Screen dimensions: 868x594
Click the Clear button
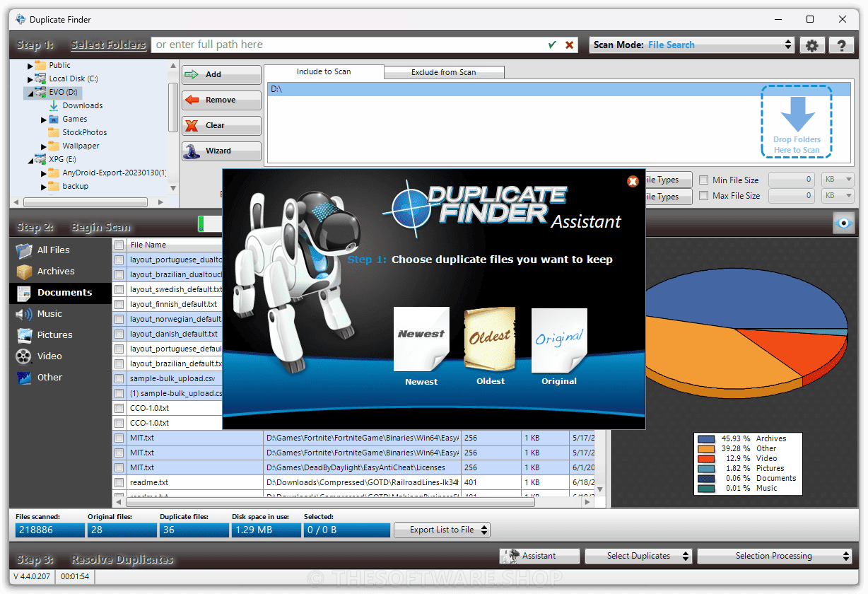click(221, 125)
